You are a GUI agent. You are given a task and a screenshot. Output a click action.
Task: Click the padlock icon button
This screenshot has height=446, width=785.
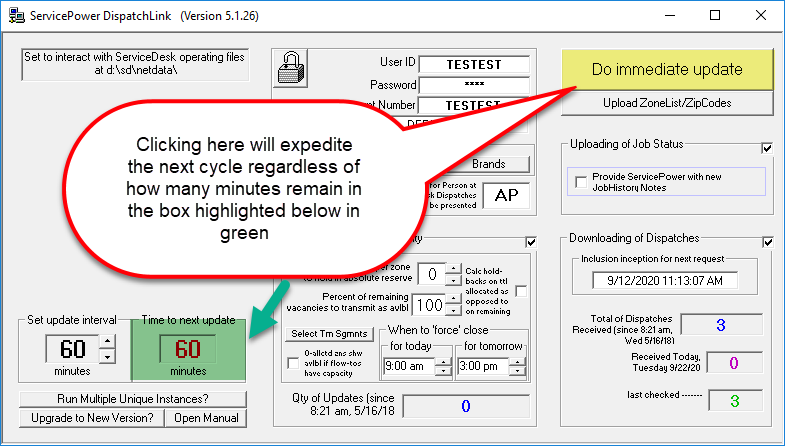point(292,69)
